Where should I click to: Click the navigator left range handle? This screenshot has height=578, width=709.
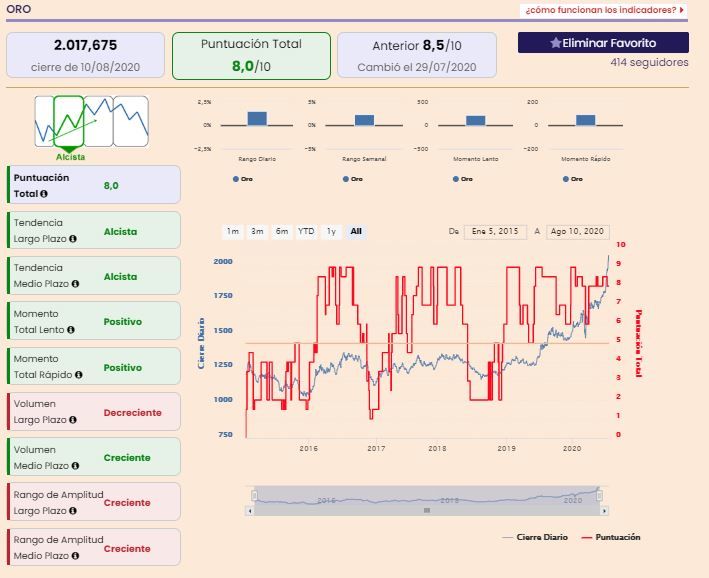click(x=255, y=496)
